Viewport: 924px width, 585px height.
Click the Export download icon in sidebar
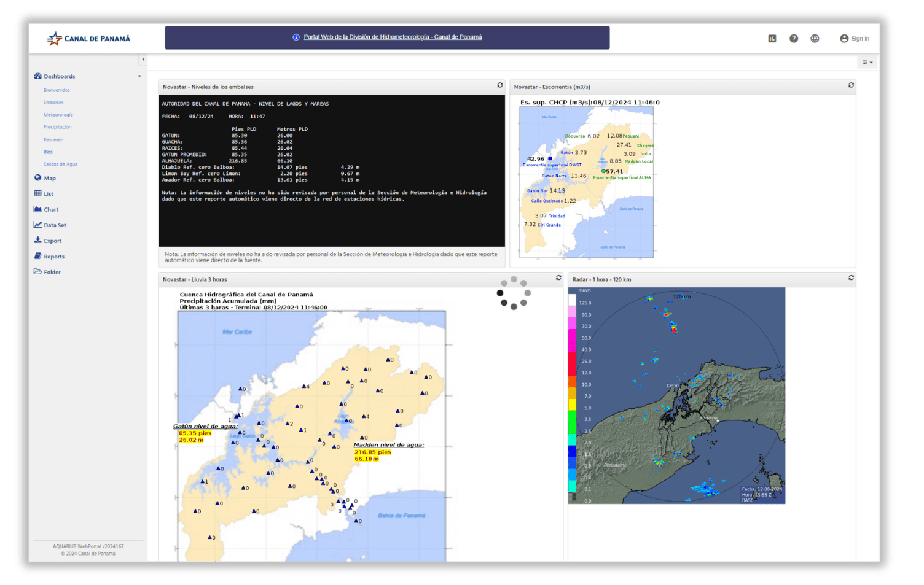click(37, 241)
